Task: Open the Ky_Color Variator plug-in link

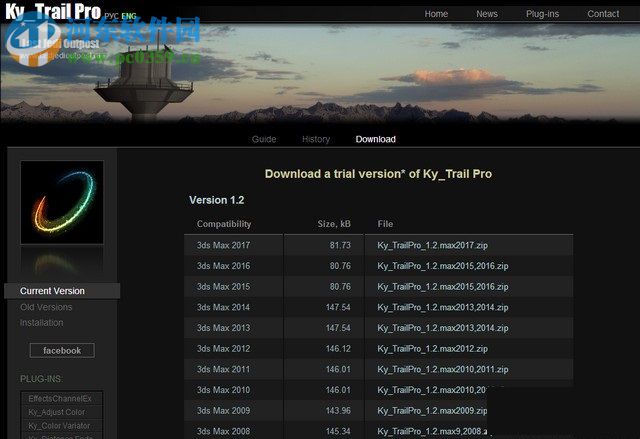Action: tap(59, 426)
